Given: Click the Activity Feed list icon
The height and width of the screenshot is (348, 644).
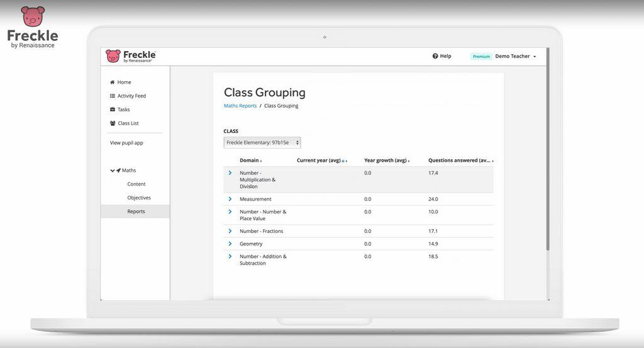Looking at the screenshot, I should point(112,96).
